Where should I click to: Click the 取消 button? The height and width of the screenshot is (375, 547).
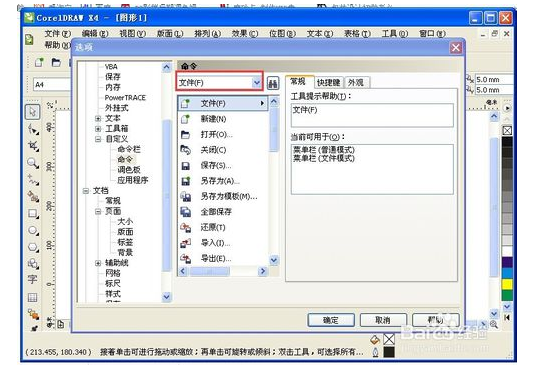(x=383, y=320)
